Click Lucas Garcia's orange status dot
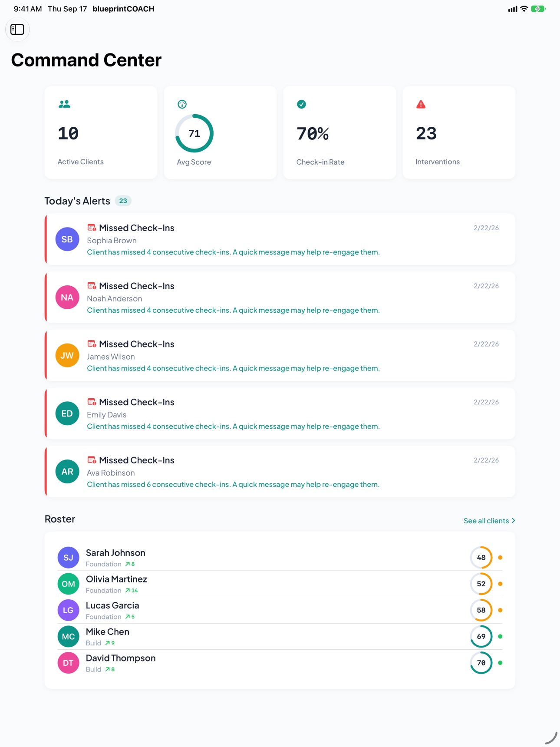 [500, 610]
